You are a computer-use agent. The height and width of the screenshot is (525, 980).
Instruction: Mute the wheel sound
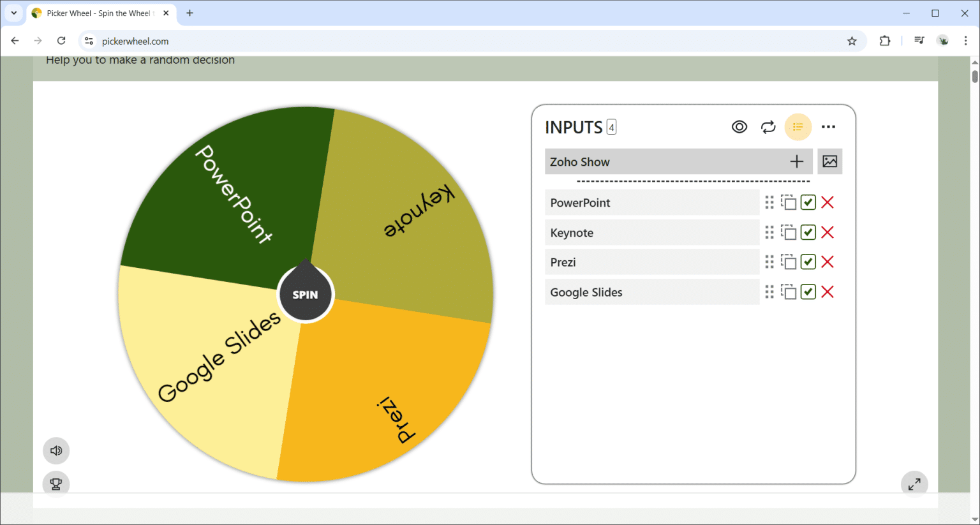(56, 450)
